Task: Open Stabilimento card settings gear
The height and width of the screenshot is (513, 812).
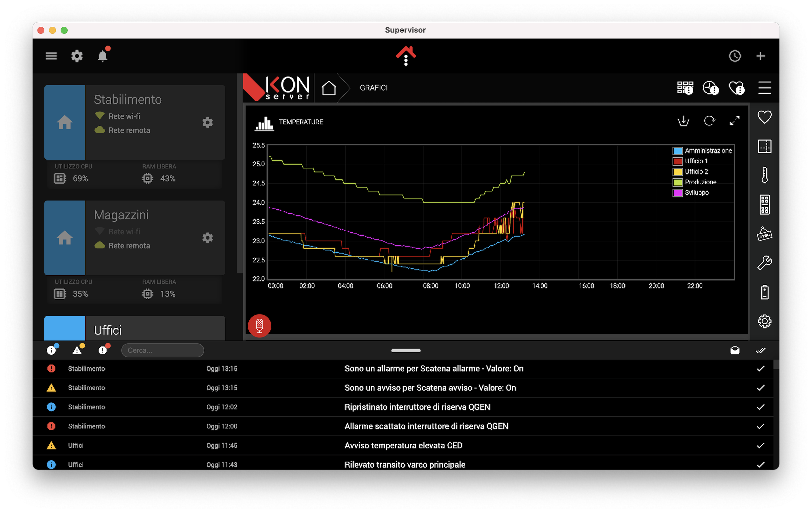Action: pos(208,122)
